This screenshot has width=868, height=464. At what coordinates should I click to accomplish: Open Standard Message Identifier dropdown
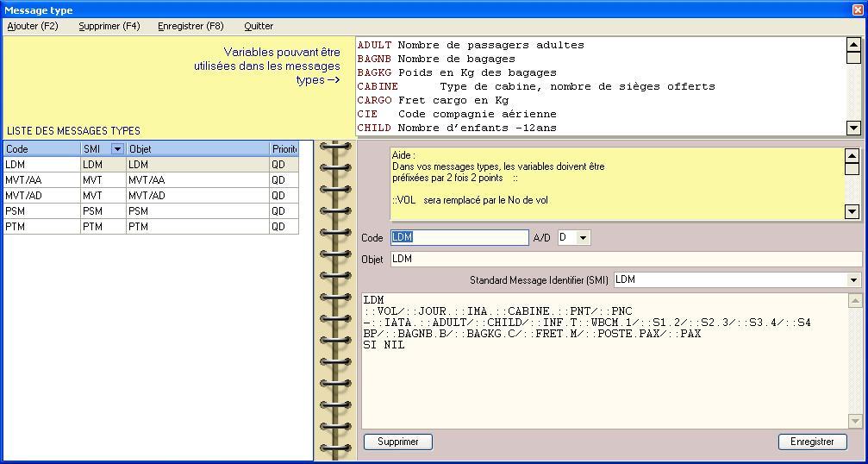tap(853, 280)
